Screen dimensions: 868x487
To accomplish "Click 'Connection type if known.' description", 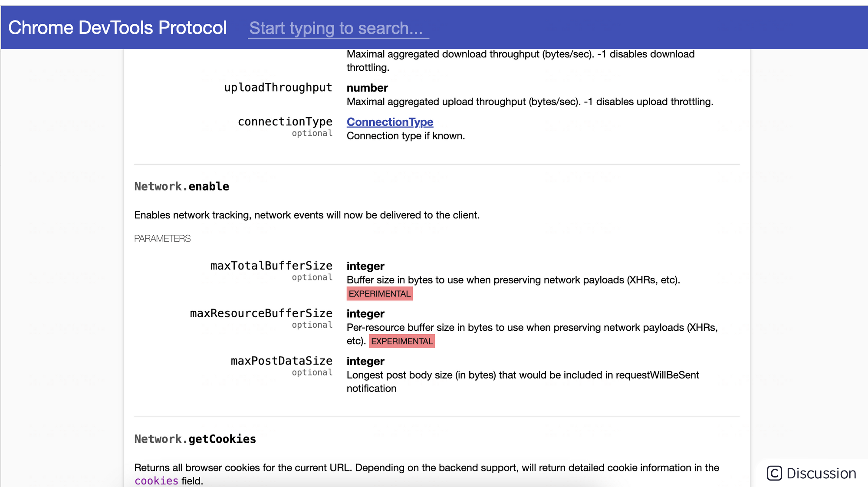I will (x=406, y=136).
